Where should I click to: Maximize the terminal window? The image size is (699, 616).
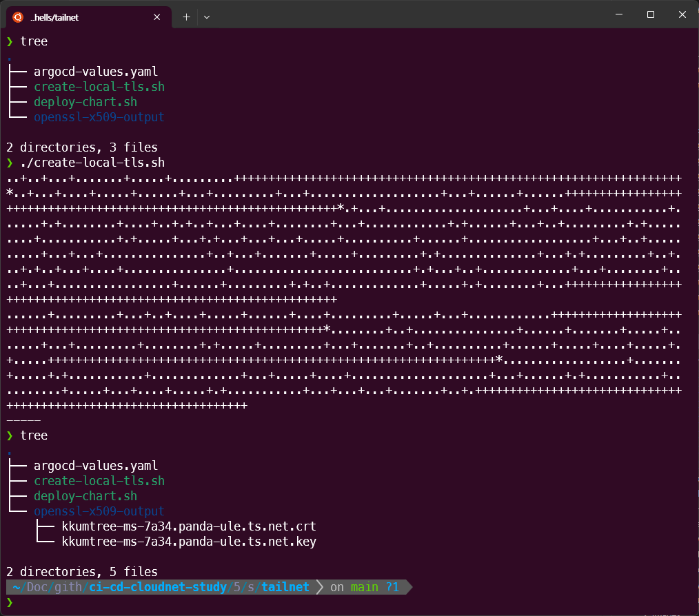[651, 14]
